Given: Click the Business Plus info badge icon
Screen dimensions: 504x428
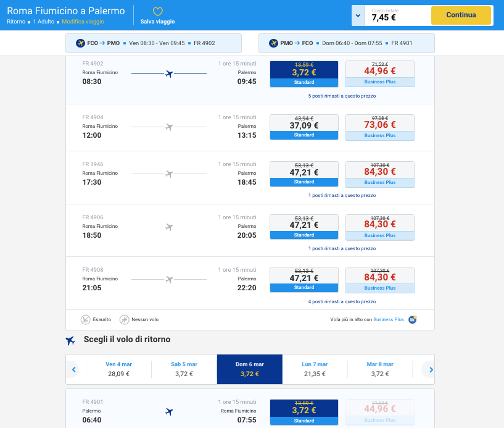Looking at the screenshot, I should point(413,319).
